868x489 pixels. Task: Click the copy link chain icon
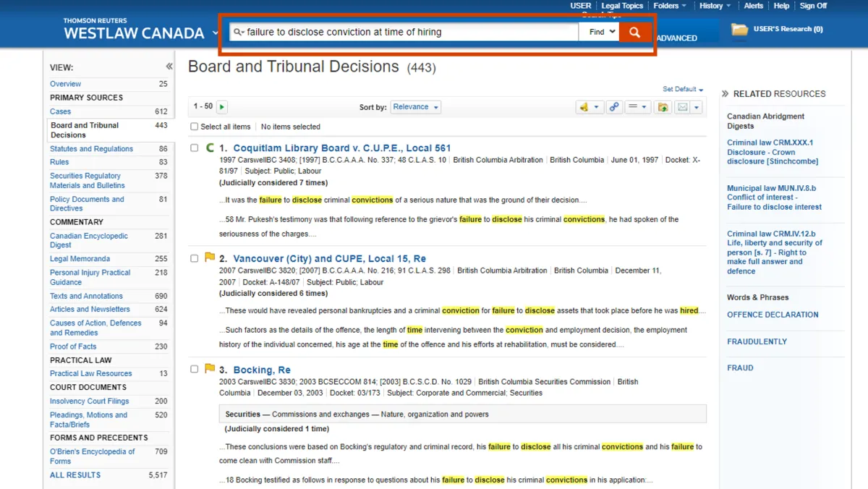pyautogui.click(x=614, y=107)
